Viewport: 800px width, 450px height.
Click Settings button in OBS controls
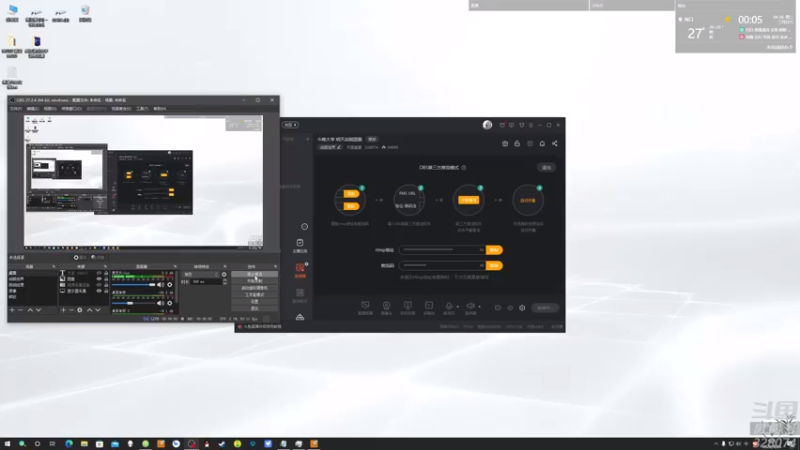[x=254, y=302]
